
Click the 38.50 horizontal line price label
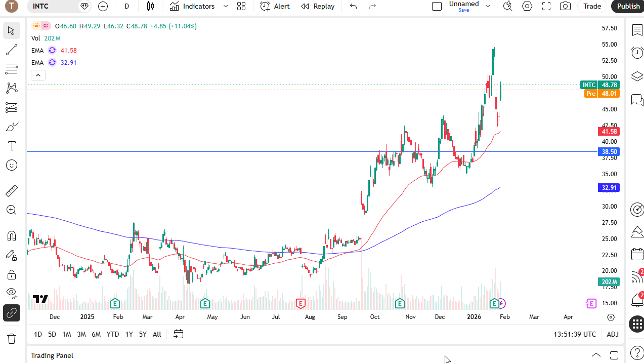[x=609, y=151]
